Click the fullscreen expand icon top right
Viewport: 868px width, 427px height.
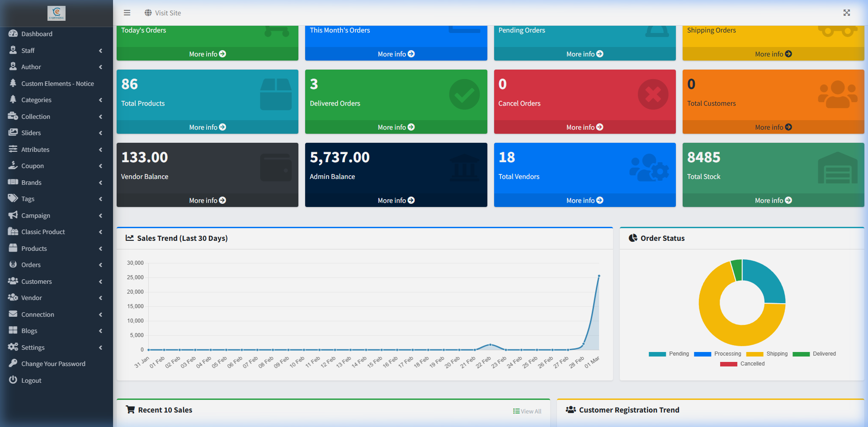point(847,13)
